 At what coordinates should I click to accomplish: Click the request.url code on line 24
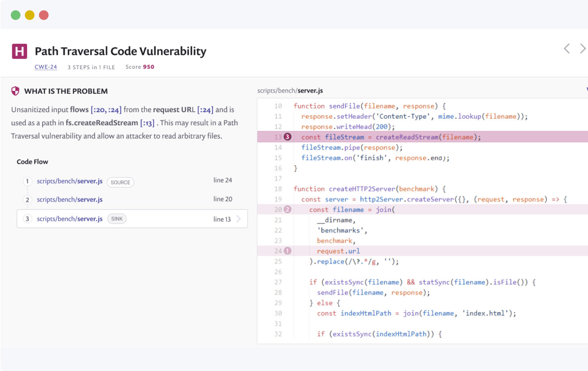click(x=338, y=251)
